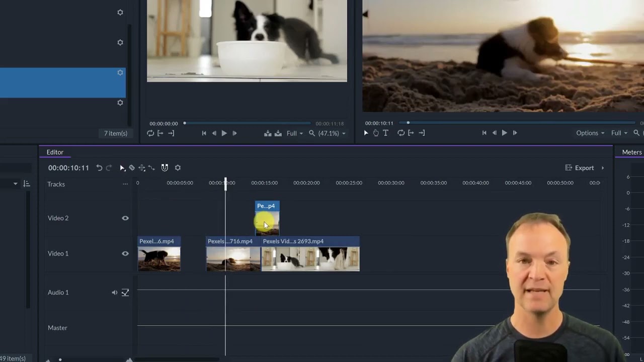Select the Pexels Vid...s 2693.mp4 clip
The width and height of the screenshot is (644, 362).
click(310, 254)
